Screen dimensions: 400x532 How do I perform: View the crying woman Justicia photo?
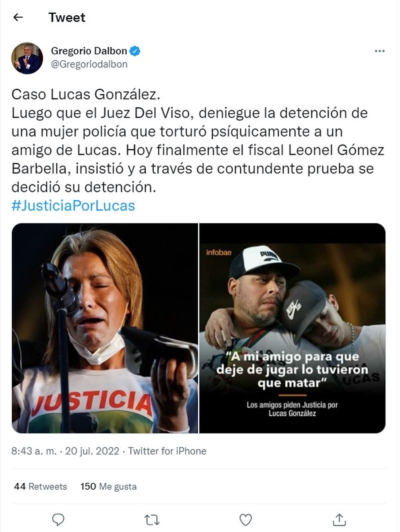point(105,328)
